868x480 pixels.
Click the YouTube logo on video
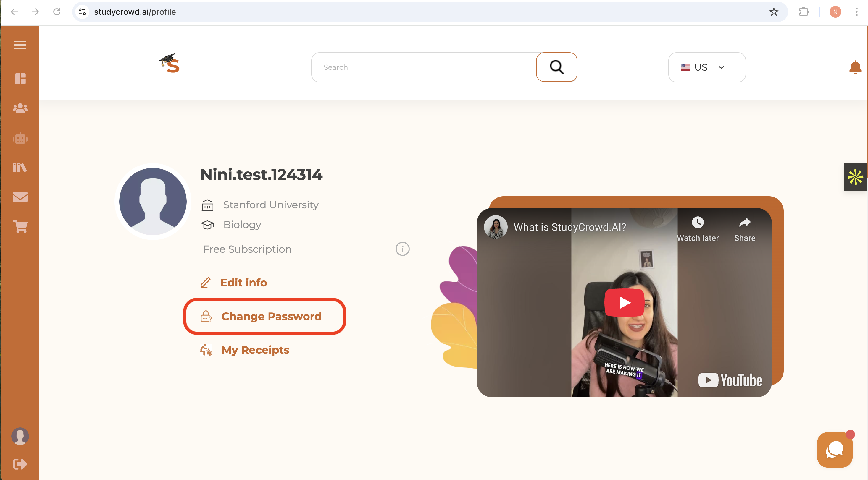tap(730, 380)
